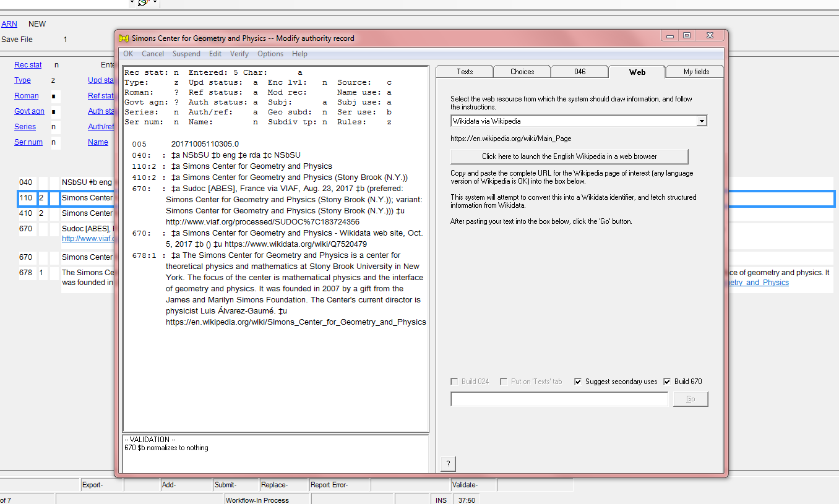Click the INS indicator in the status bar
Viewport: 839px width, 504px height.
[441, 500]
